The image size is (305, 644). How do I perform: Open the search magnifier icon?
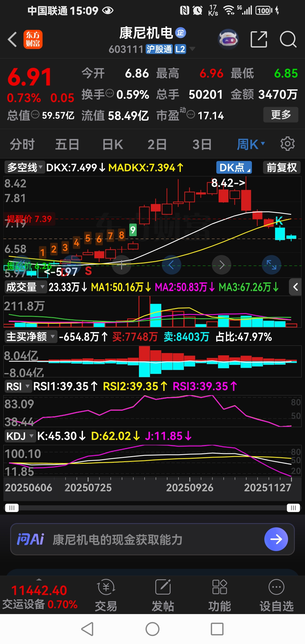point(288,39)
